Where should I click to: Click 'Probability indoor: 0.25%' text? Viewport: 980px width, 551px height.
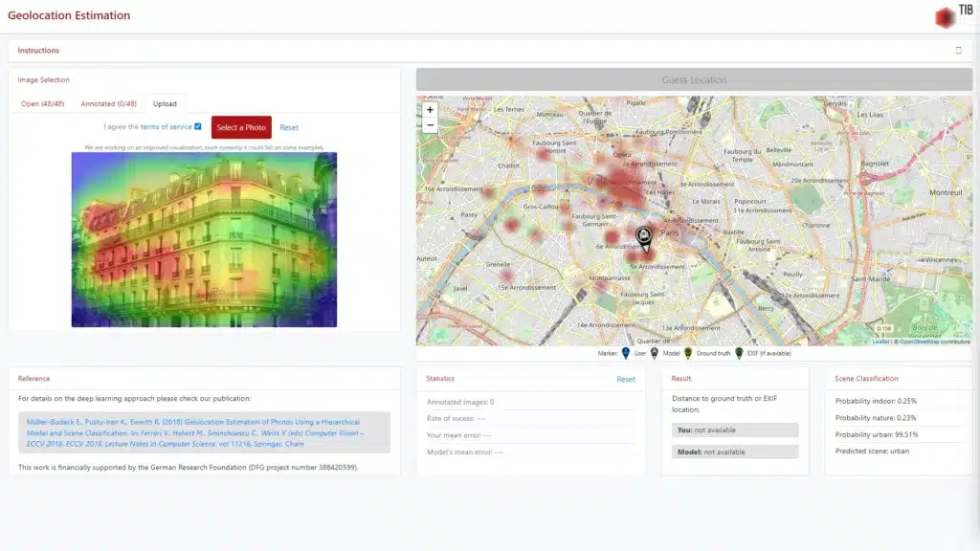[x=876, y=401]
